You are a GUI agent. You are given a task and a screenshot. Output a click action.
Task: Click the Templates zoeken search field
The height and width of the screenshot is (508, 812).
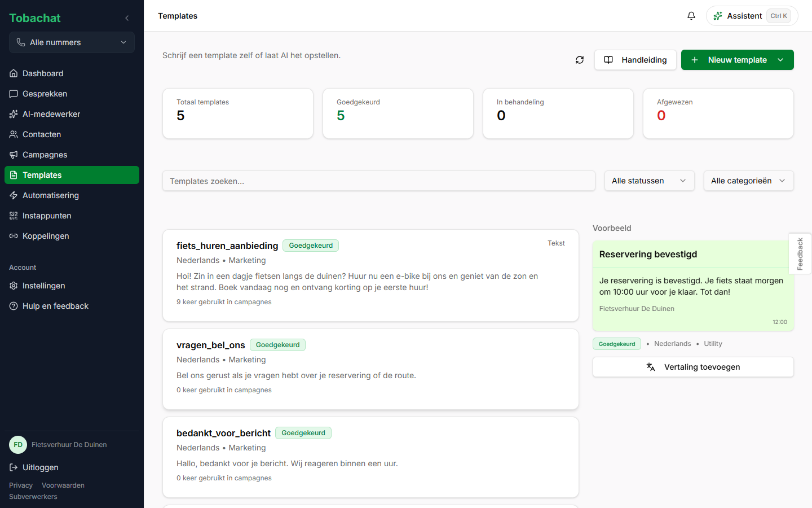click(379, 181)
